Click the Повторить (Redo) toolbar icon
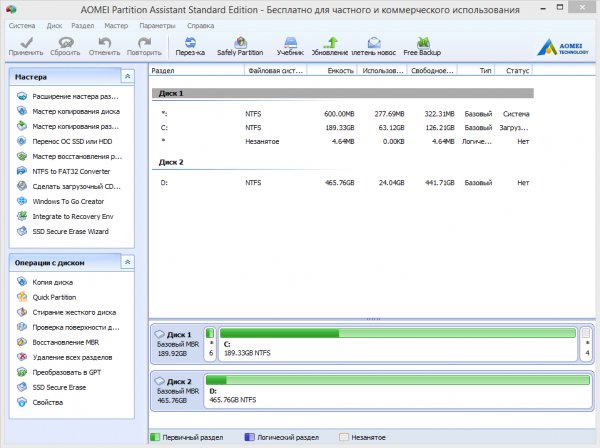 (x=144, y=46)
